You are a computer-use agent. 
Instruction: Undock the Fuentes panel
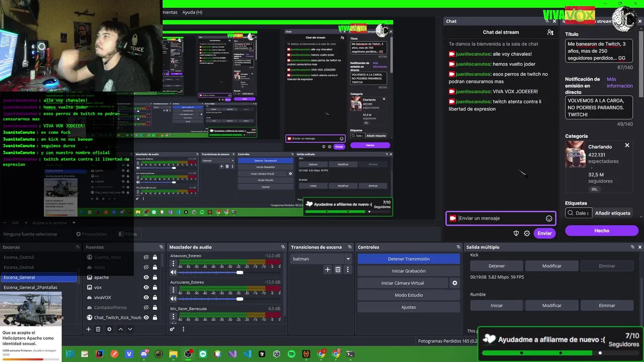tap(161, 247)
